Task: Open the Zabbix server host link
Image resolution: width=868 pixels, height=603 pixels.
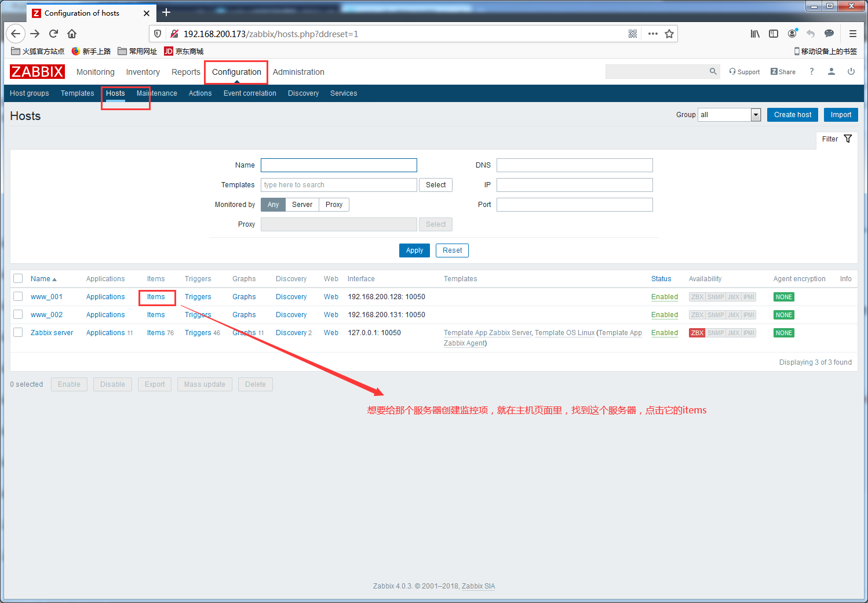Action: (x=52, y=333)
